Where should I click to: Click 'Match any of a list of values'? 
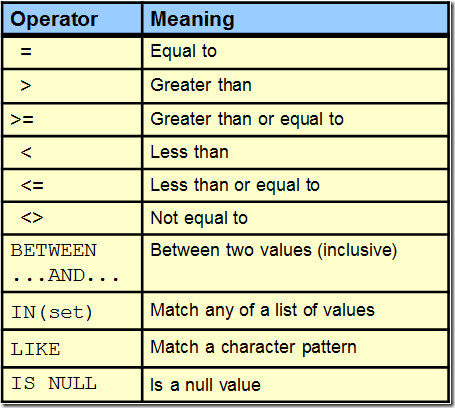coord(263,310)
